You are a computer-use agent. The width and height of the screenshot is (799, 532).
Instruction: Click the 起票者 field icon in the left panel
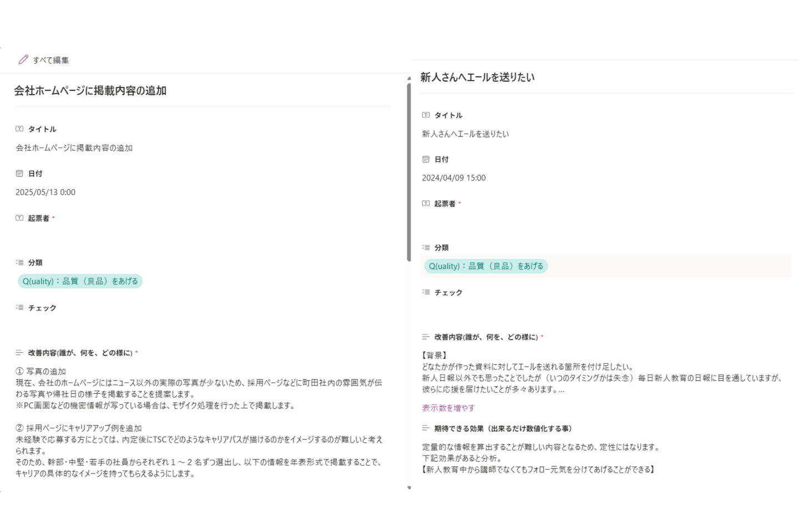19,218
